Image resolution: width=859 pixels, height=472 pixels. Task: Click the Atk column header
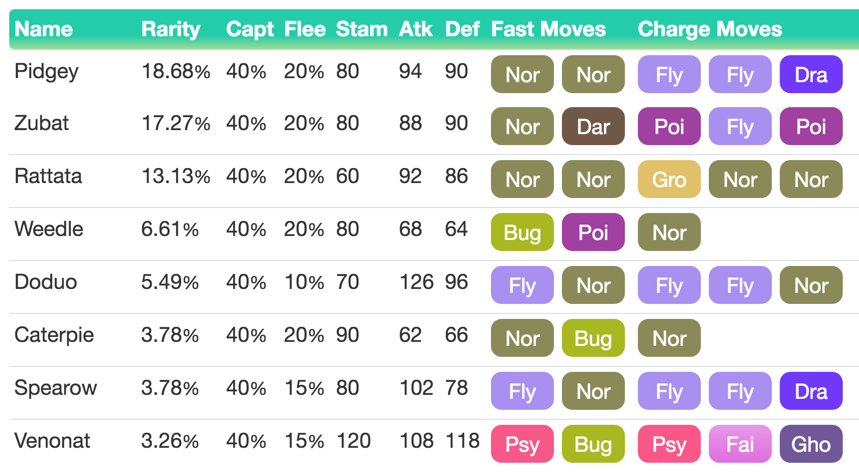[x=415, y=29]
